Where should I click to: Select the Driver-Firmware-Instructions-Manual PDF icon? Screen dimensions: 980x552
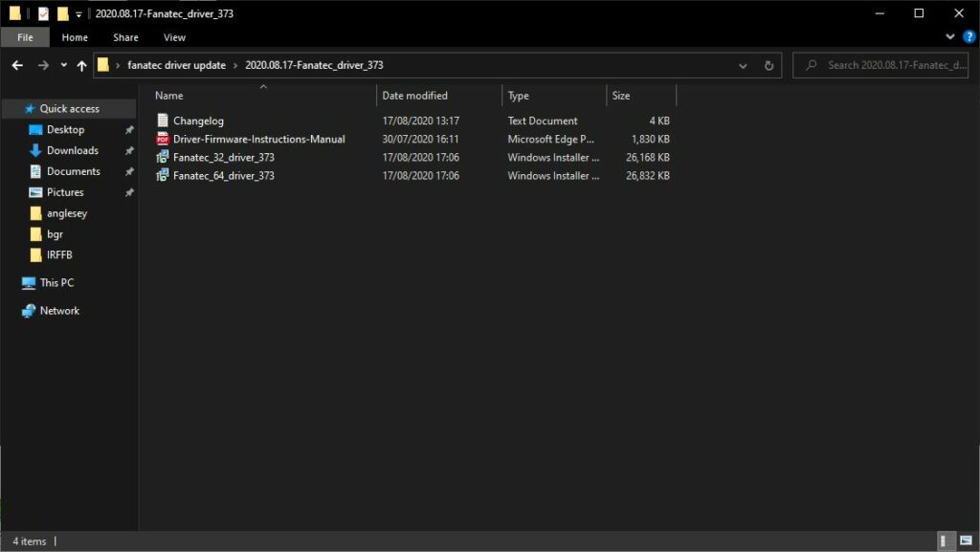coord(163,139)
